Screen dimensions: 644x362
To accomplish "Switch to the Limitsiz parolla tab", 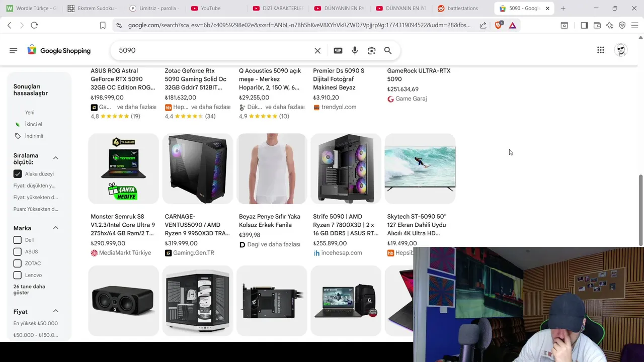I will click(x=154, y=8).
